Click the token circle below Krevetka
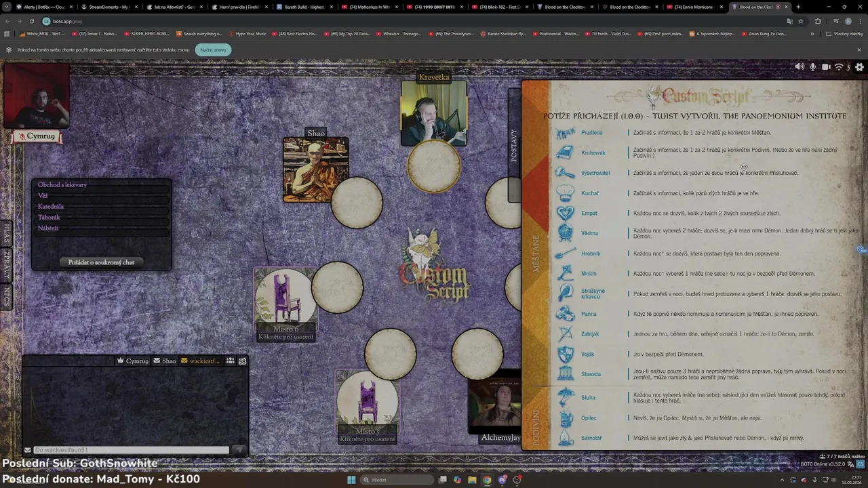Viewport: 868px width, 488px height. [434, 165]
